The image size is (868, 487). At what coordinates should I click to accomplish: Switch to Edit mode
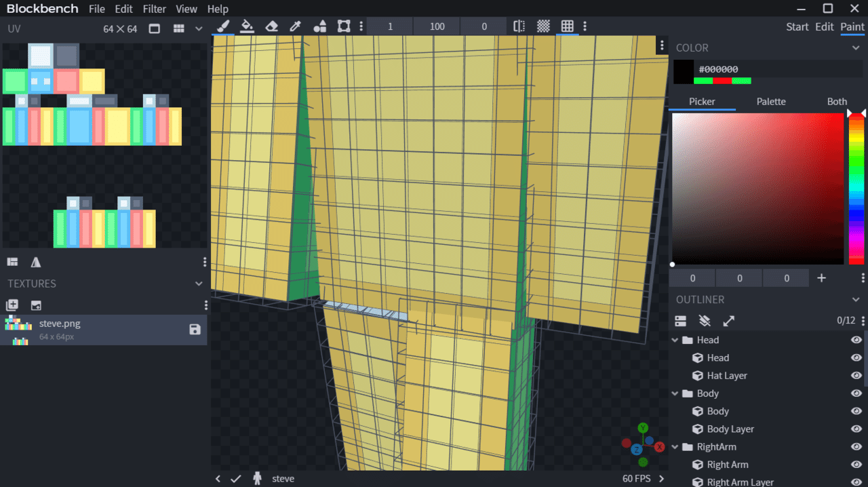pyautogui.click(x=825, y=26)
